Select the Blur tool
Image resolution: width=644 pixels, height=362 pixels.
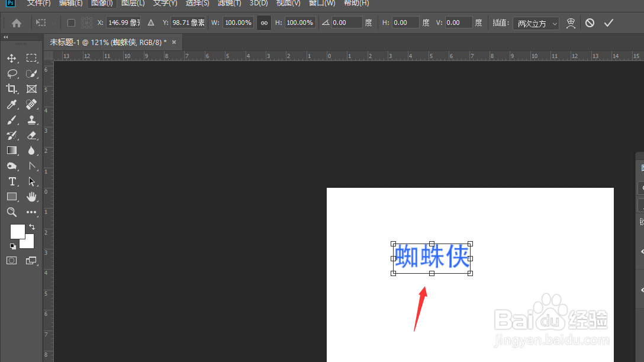point(31,150)
